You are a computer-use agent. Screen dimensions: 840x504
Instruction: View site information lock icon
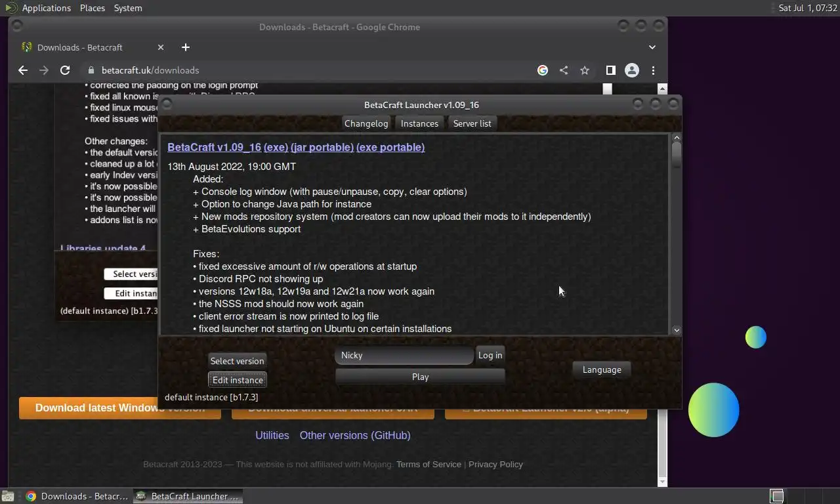pyautogui.click(x=91, y=70)
